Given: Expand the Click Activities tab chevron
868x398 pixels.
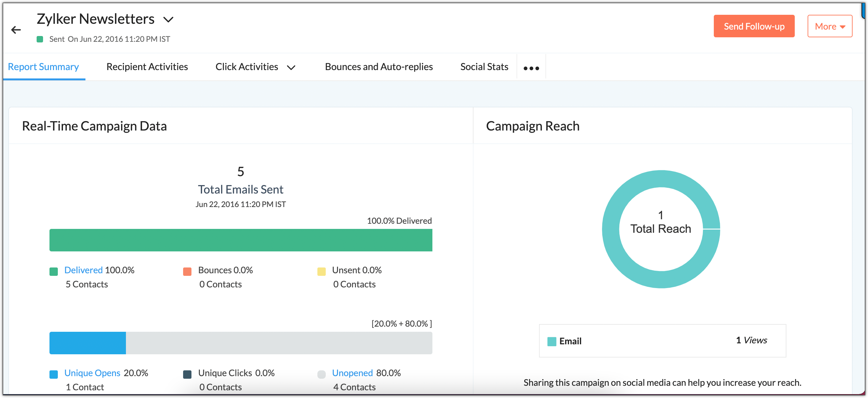Looking at the screenshot, I should point(291,68).
